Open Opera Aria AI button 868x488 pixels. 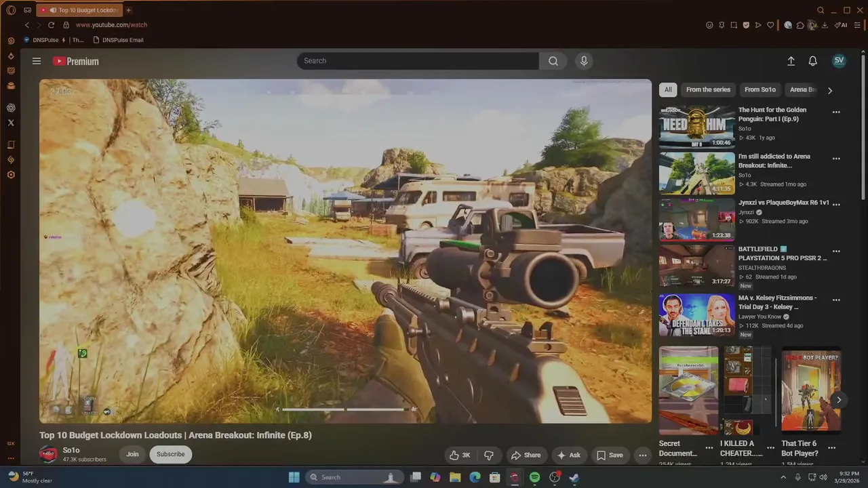point(841,25)
